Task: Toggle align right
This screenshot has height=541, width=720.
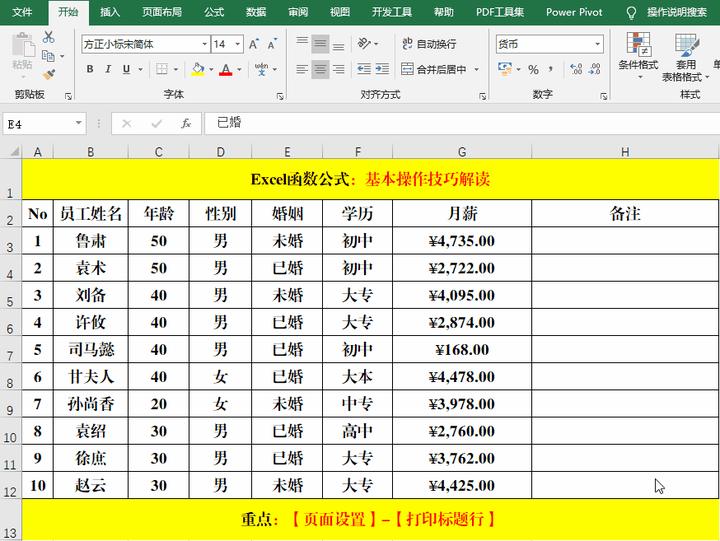Action: 338,69
